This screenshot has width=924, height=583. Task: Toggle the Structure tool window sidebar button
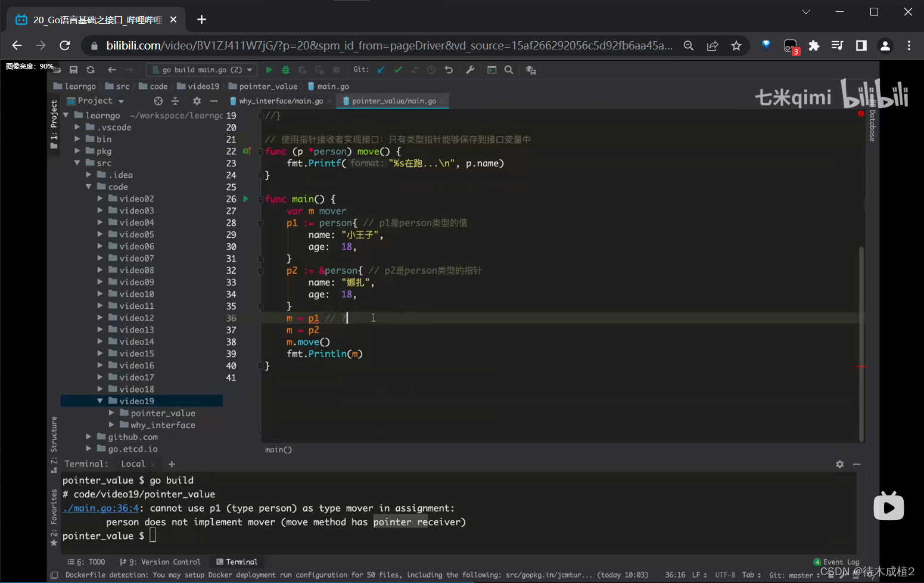point(54,444)
